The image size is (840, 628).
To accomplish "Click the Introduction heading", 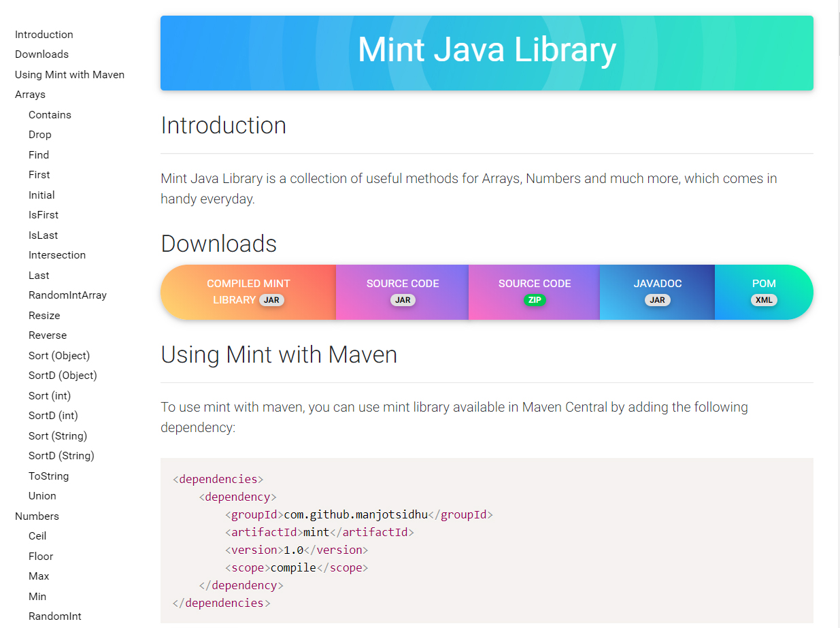I will [224, 126].
